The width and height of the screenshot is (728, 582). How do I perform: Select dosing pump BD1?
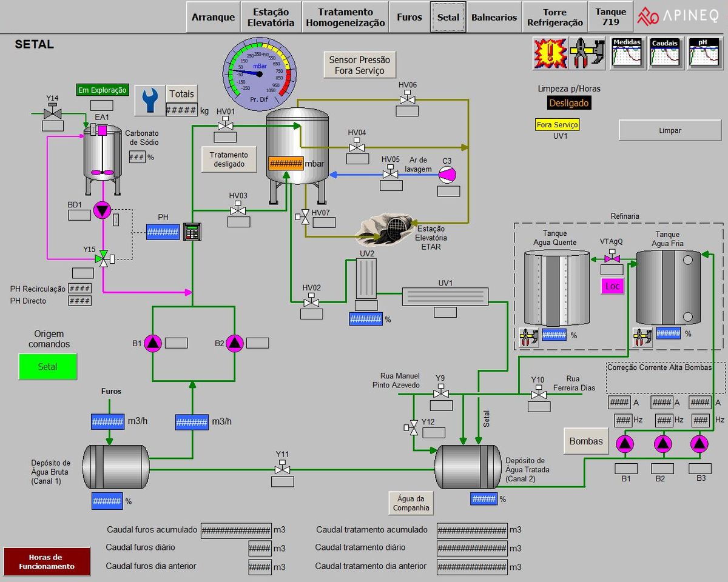[103, 211]
